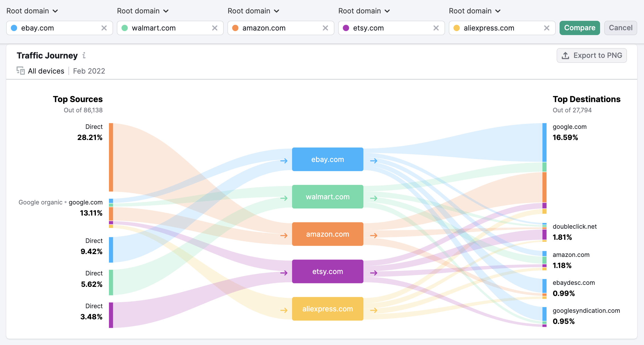The height and width of the screenshot is (345, 644).
Task: Click the Direct 28.21% source bar
Action: (111, 157)
